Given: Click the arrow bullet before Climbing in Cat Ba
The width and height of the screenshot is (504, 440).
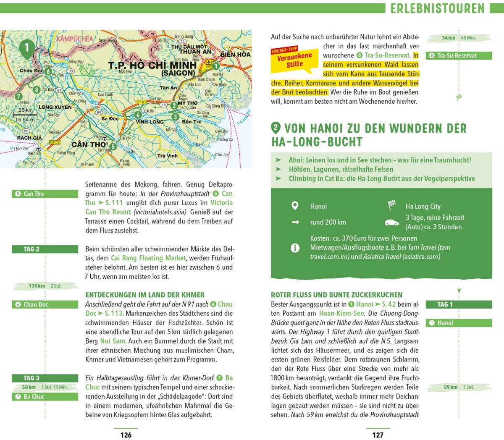Looking at the screenshot, I should click(278, 178).
